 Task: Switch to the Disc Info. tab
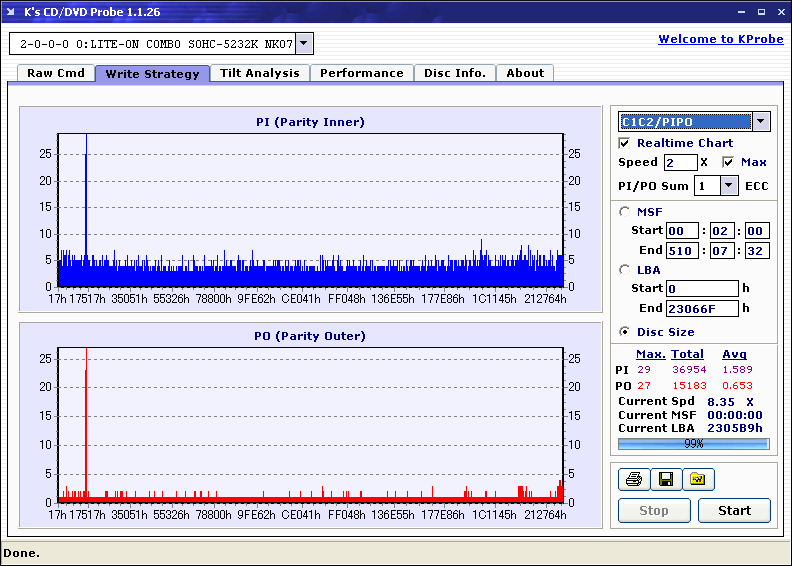(455, 73)
